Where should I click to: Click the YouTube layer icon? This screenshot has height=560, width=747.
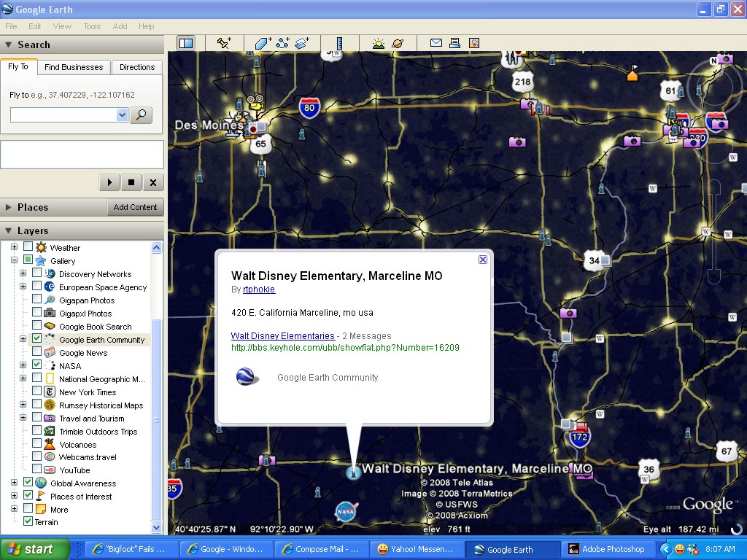point(50,470)
